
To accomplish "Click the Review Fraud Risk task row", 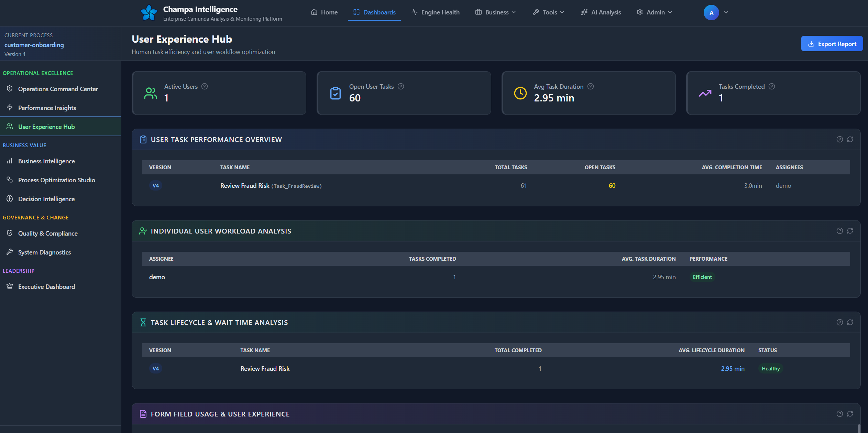I will 245,186.
